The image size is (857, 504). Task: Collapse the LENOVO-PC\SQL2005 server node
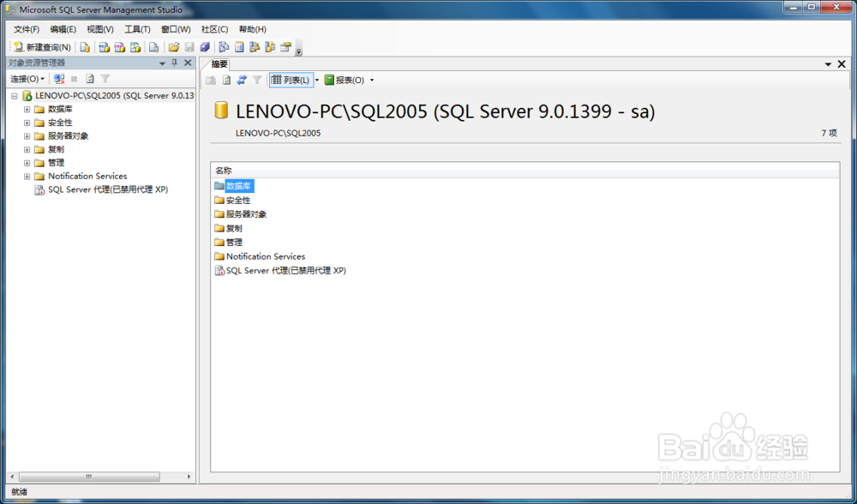coord(15,96)
